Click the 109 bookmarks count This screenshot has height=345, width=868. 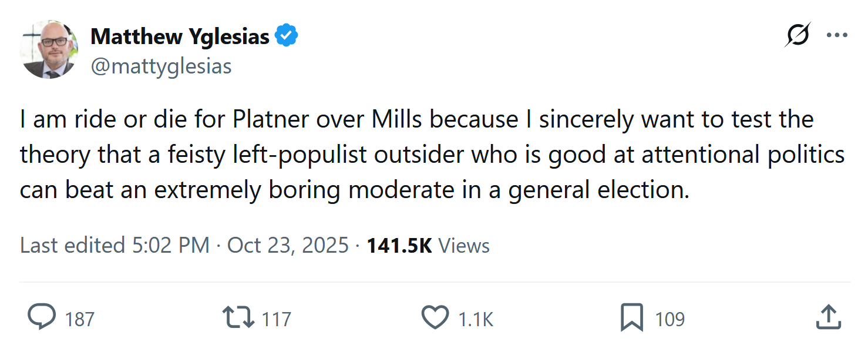[669, 319]
